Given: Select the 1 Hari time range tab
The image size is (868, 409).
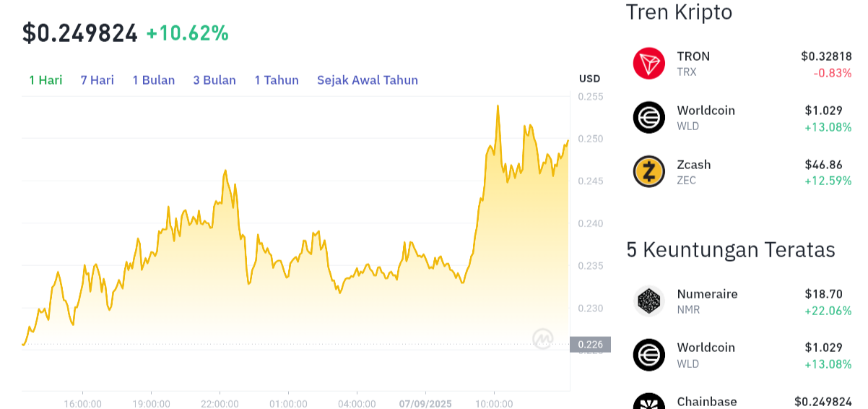Looking at the screenshot, I should pyautogui.click(x=45, y=80).
